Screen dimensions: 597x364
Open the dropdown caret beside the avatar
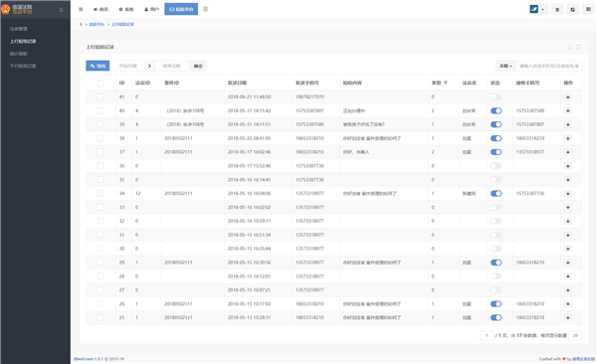[x=542, y=10]
